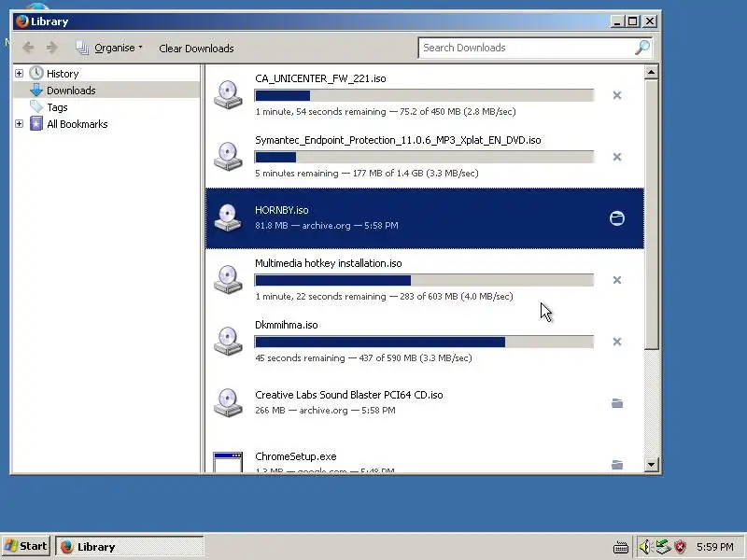Click the Library taskbar button
This screenshot has height=560, width=747.
pos(130,546)
